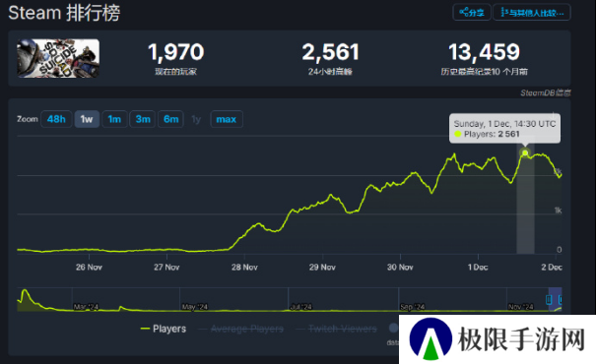
Task: Toggle the Players series in legend
Action: 164,329
